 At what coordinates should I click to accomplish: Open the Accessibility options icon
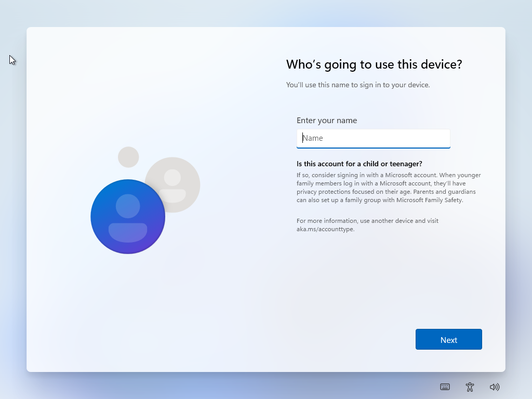point(470,387)
